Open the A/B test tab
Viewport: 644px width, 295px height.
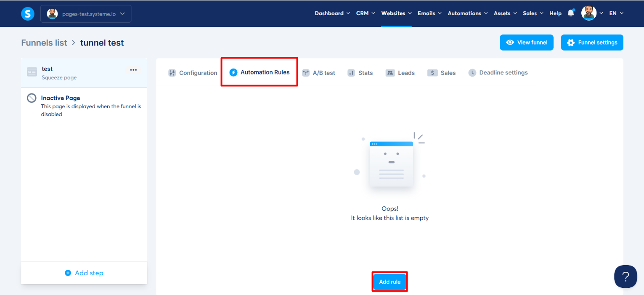click(318, 73)
